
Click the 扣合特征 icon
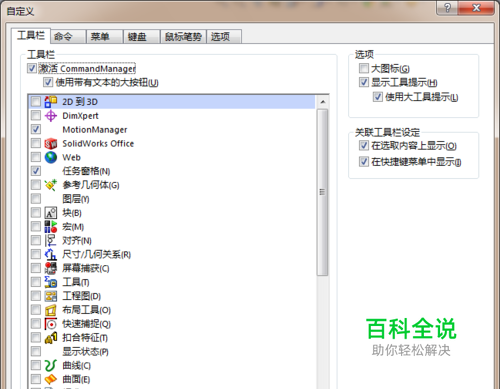click(51, 338)
